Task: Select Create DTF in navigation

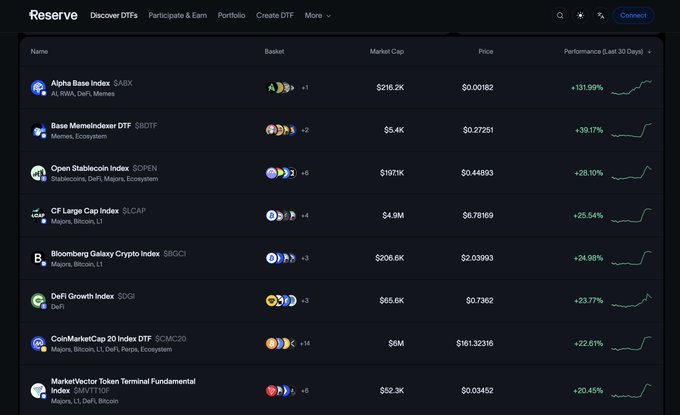Action: click(x=275, y=16)
